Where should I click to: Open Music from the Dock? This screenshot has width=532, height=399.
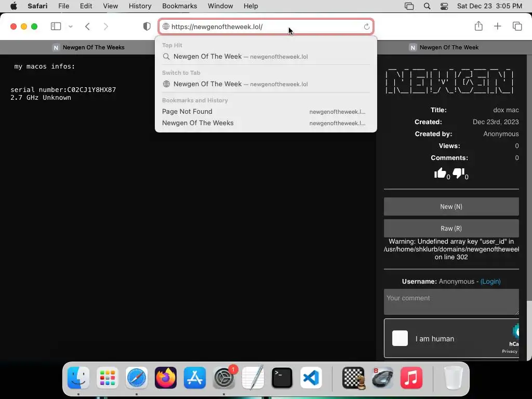[411, 378]
